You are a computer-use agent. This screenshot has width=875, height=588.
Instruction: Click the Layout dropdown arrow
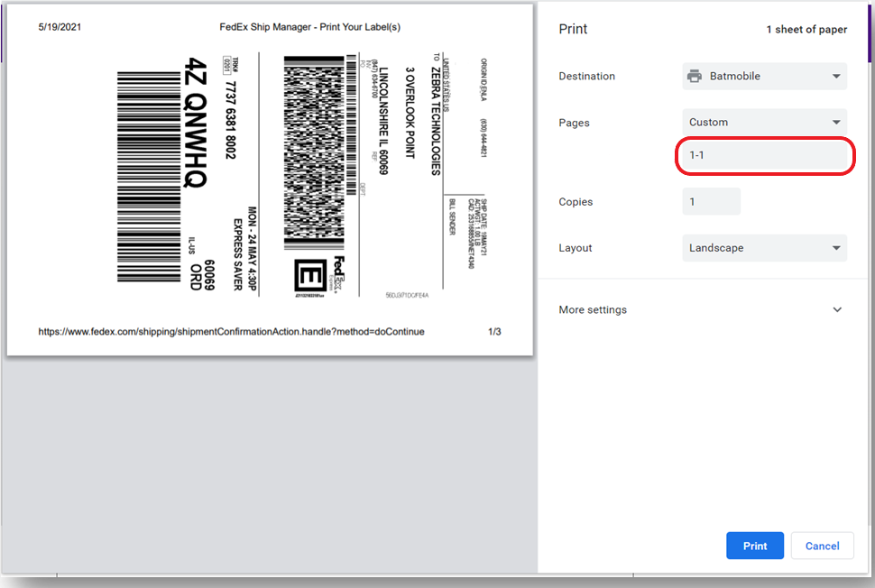point(836,247)
